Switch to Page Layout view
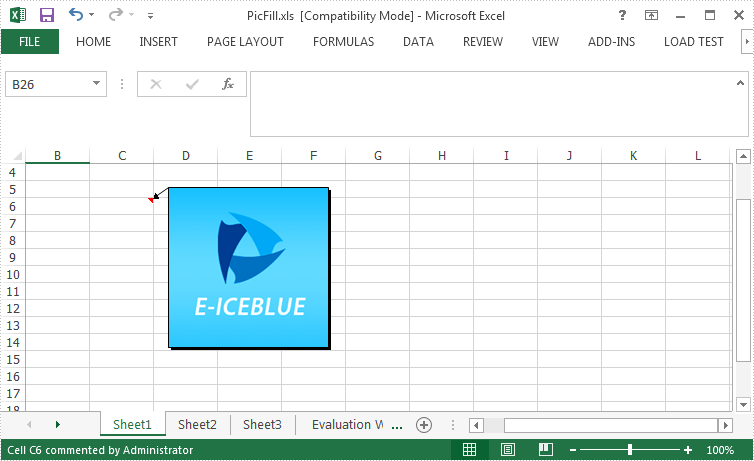The width and height of the screenshot is (754, 461). point(507,450)
